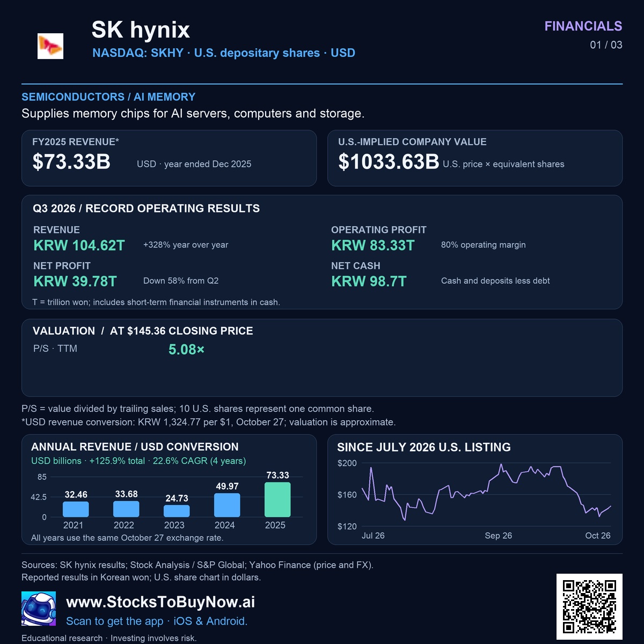This screenshot has width=644, height=644.
Task: Click the SK hynix title
Action: point(141,30)
